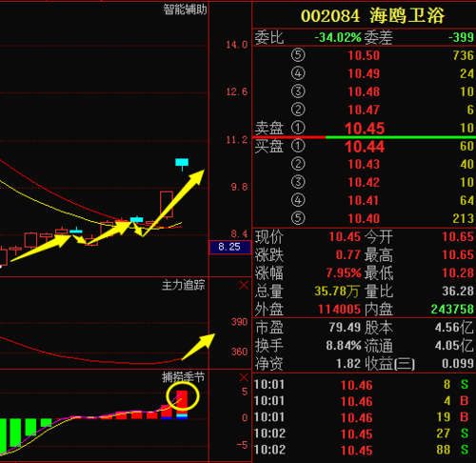Click the circled ⑤ sell level icon
The image size is (476, 463).
pyautogui.click(x=298, y=55)
